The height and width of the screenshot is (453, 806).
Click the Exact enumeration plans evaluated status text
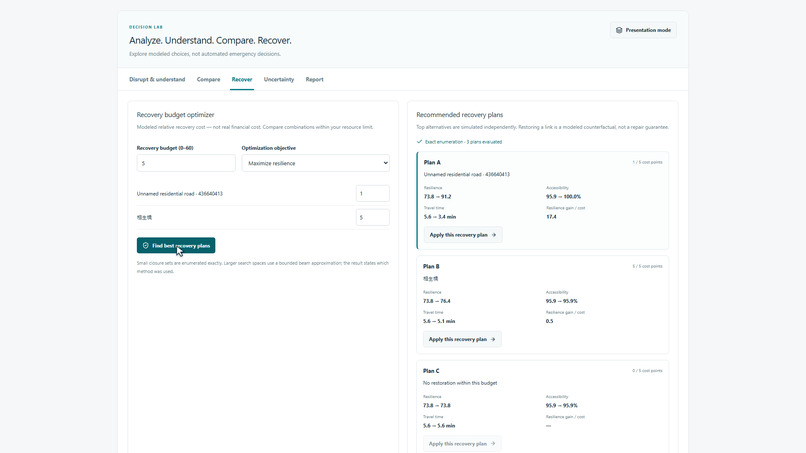pyautogui.click(x=463, y=142)
